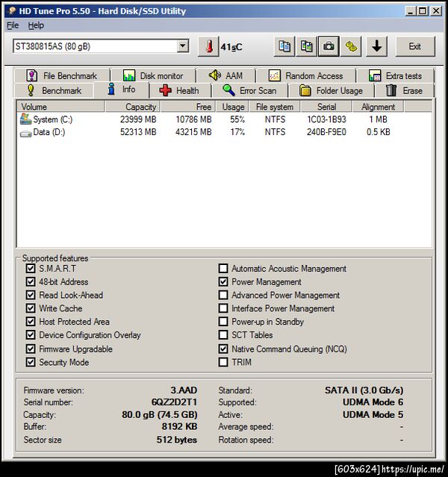The height and width of the screenshot is (477, 448).
Task: Sort by the Free column header
Action: 188,107
